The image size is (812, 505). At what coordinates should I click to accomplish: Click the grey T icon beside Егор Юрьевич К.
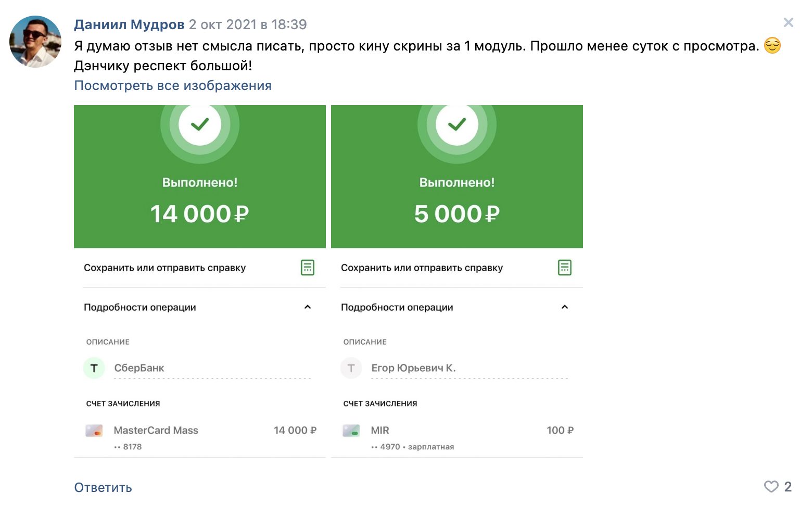[x=351, y=368]
